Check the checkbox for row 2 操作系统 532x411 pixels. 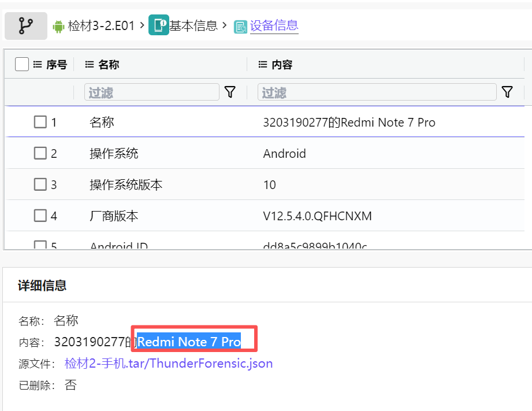click(x=40, y=153)
